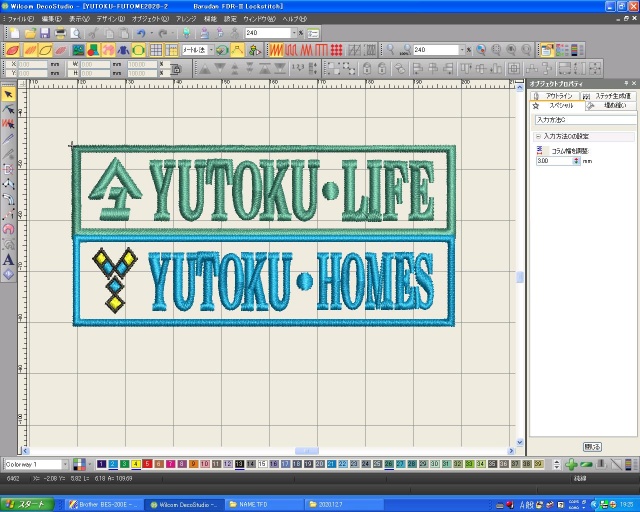This screenshot has height=512, width=640.
Task: Undo the last action with the blue arrow
Action: click(141, 33)
